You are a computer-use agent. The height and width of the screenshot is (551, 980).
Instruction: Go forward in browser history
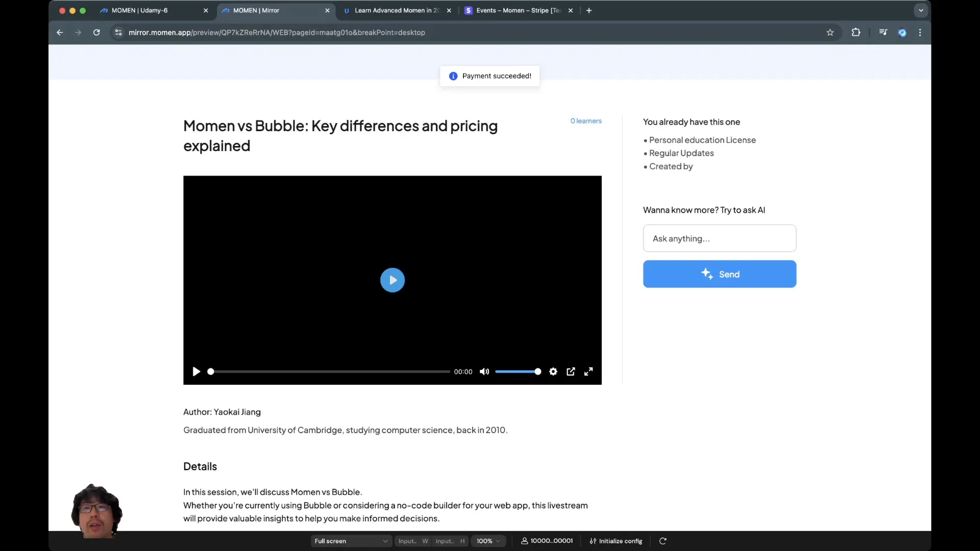78,32
